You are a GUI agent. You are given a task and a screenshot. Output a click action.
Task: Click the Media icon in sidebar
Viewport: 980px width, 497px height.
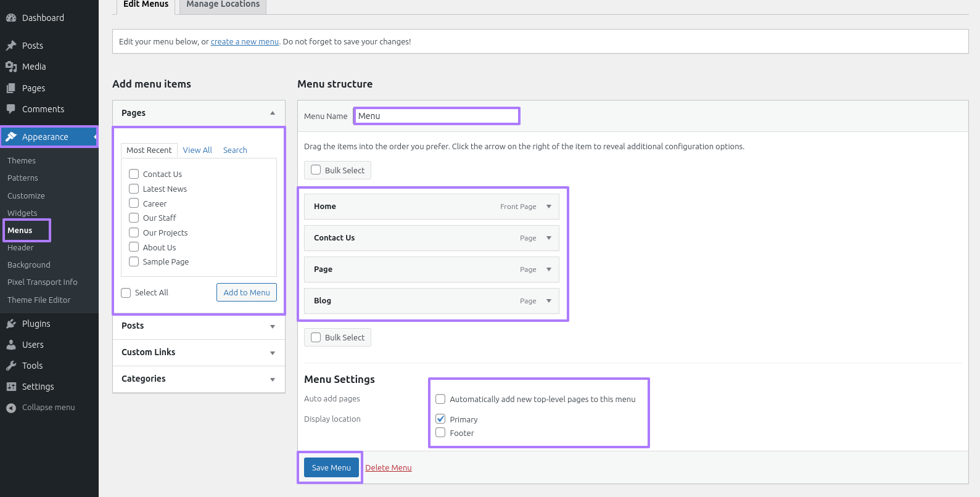coord(11,67)
